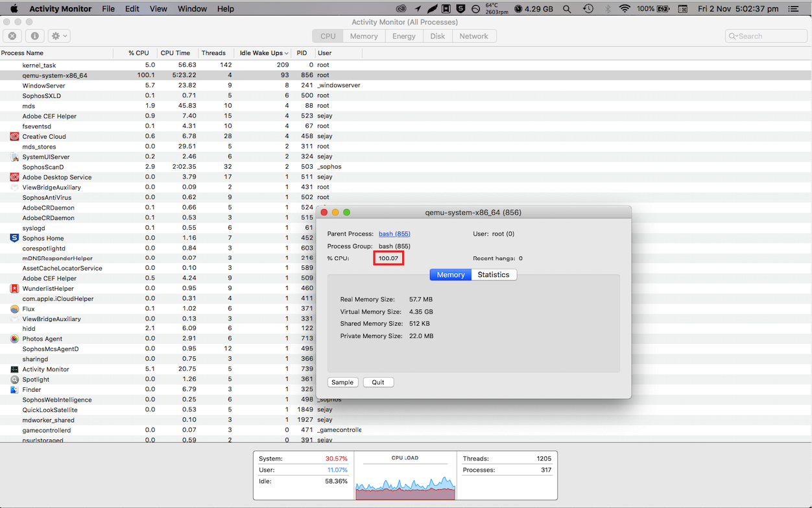Open Spotlight search in menu bar

coord(567,9)
